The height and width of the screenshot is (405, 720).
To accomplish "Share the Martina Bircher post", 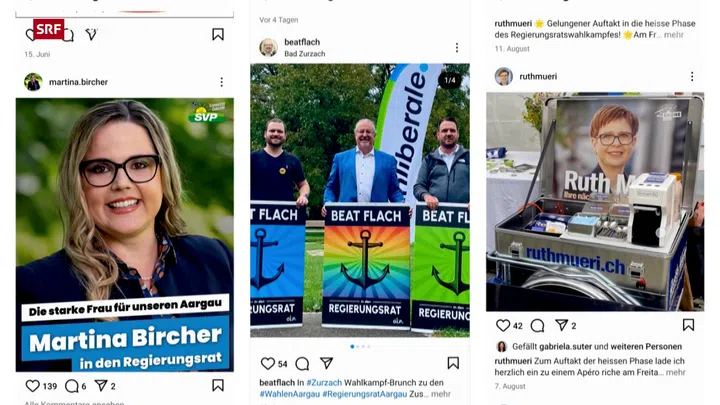I will (101, 386).
